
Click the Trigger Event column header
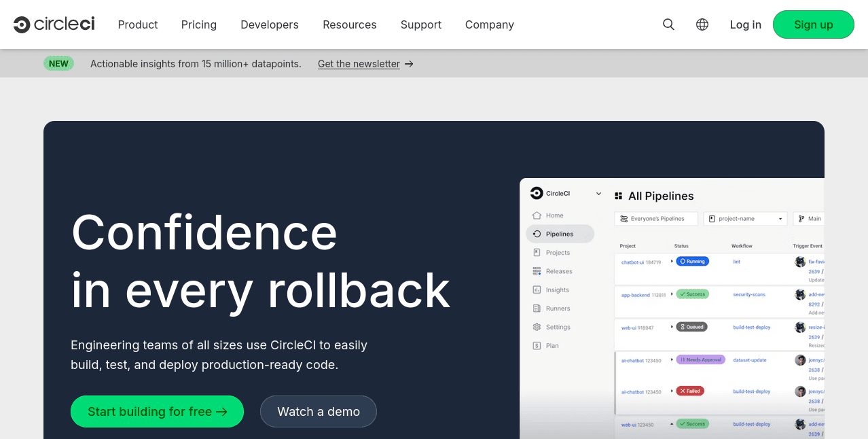click(808, 246)
